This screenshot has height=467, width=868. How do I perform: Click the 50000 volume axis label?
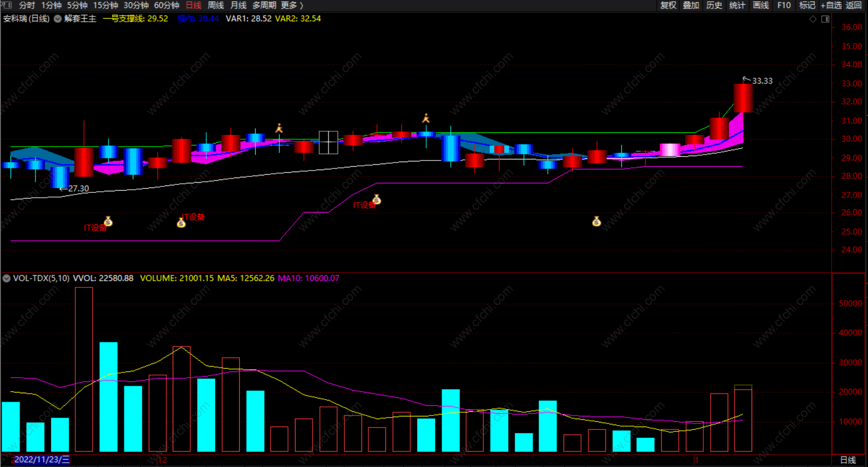tap(850, 303)
